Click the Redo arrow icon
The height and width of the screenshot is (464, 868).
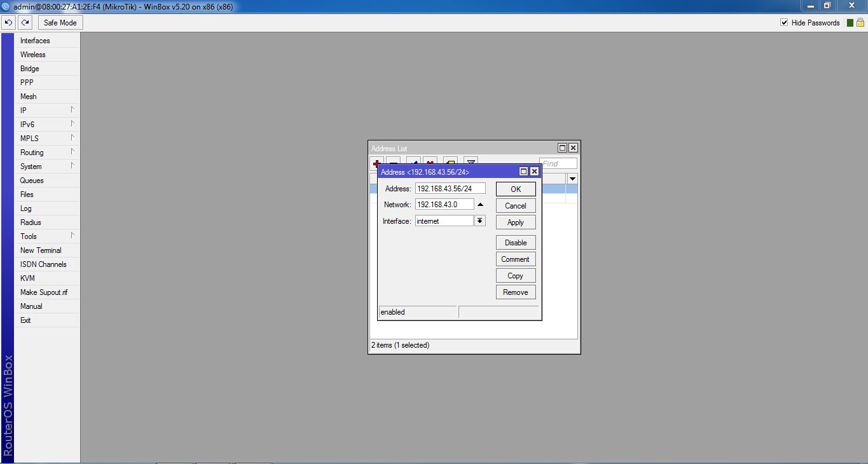[x=25, y=23]
